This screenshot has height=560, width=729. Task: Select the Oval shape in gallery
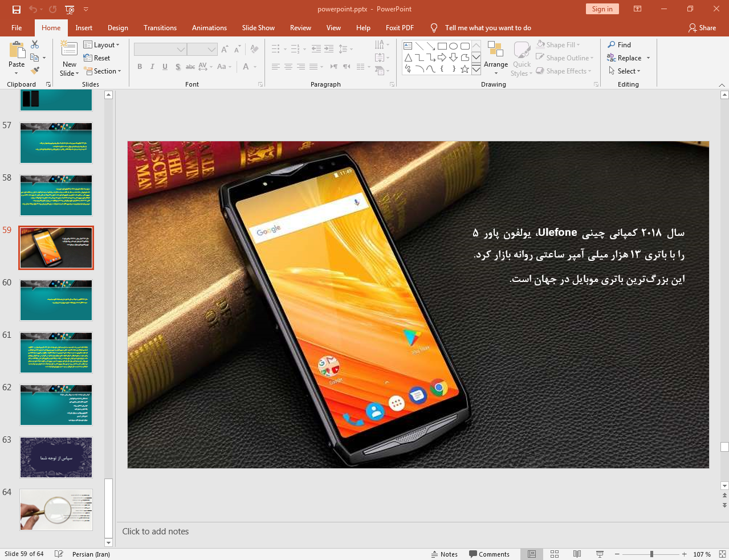coord(454,46)
